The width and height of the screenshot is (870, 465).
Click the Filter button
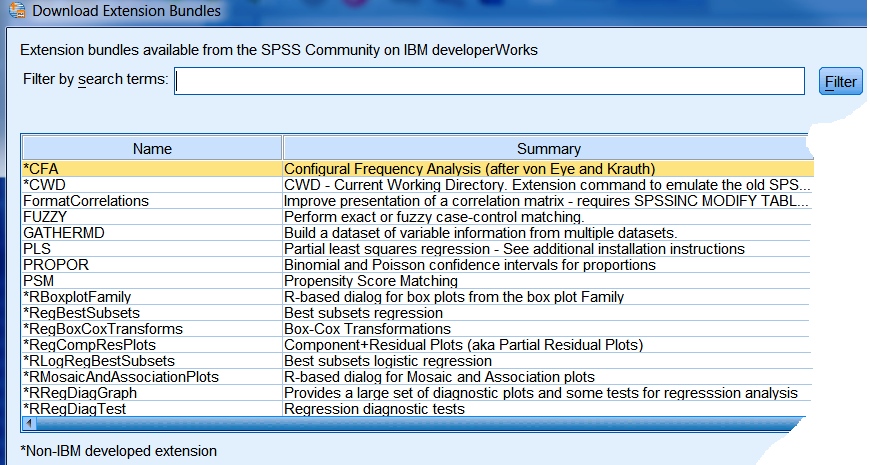click(841, 81)
